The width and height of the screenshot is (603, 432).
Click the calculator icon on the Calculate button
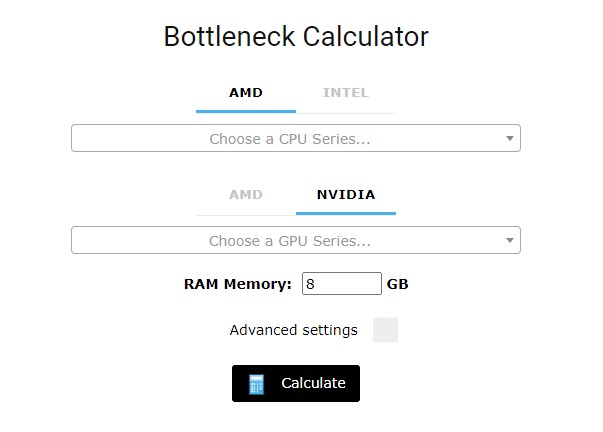(257, 384)
